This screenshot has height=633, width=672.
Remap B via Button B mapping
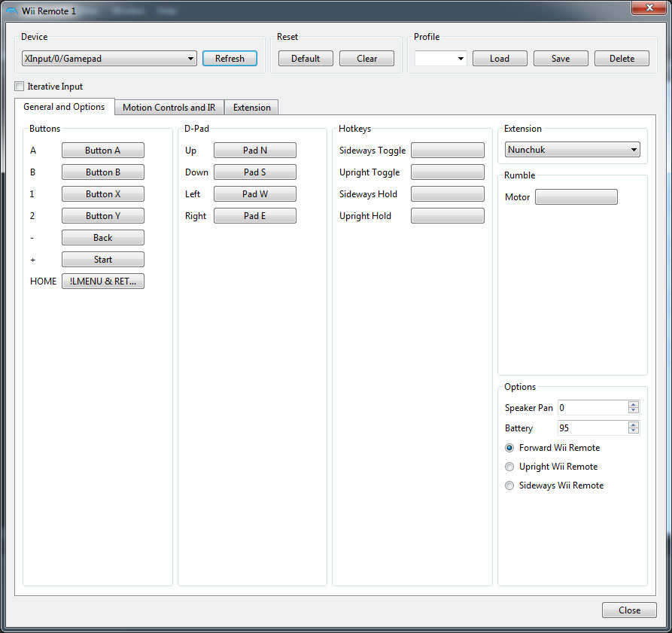pyautogui.click(x=103, y=172)
